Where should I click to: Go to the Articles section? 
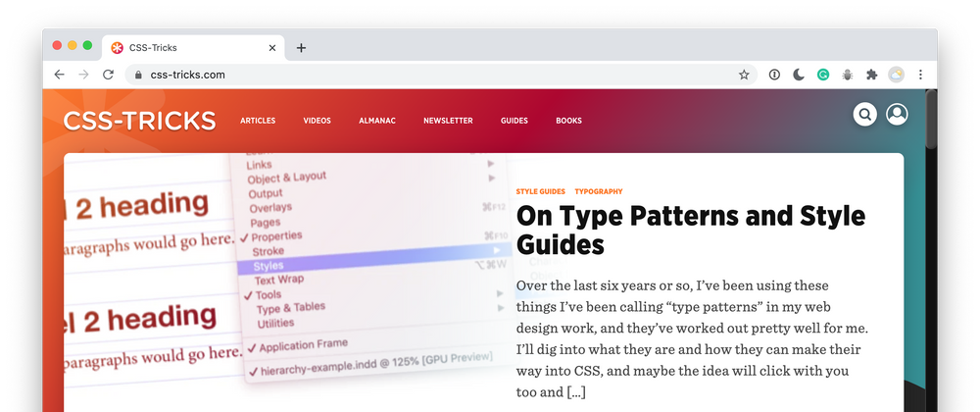[x=258, y=121]
